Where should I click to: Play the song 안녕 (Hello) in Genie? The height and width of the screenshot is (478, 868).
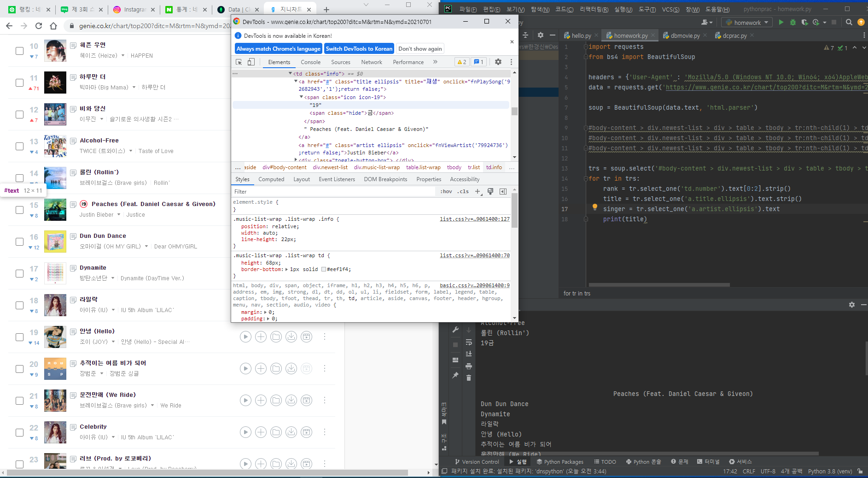click(246, 337)
